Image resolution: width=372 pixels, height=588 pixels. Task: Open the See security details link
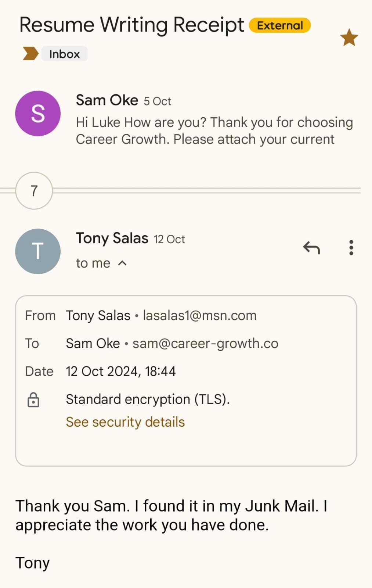coord(125,422)
